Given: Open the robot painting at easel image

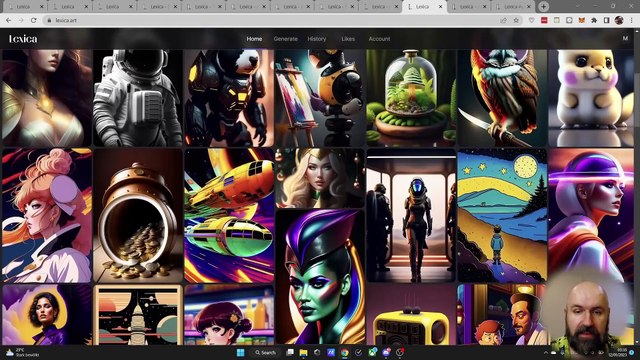Looking at the screenshot, I should (x=320, y=98).
